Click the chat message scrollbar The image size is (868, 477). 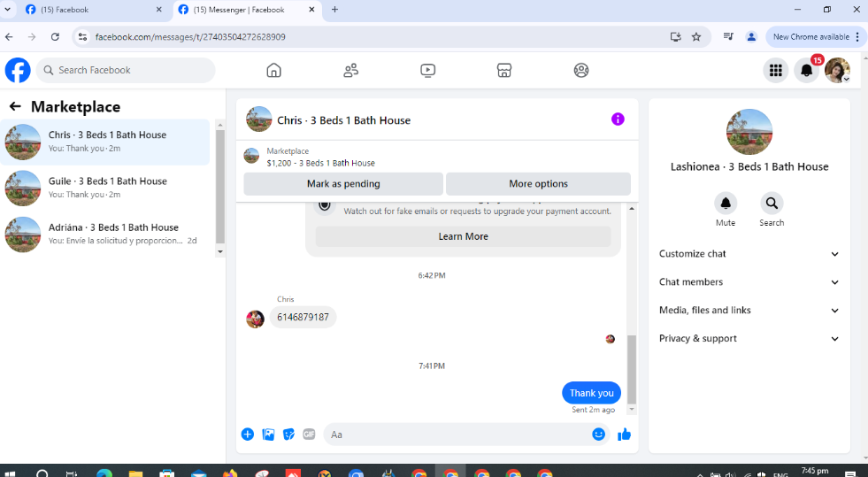pos(632,370)
